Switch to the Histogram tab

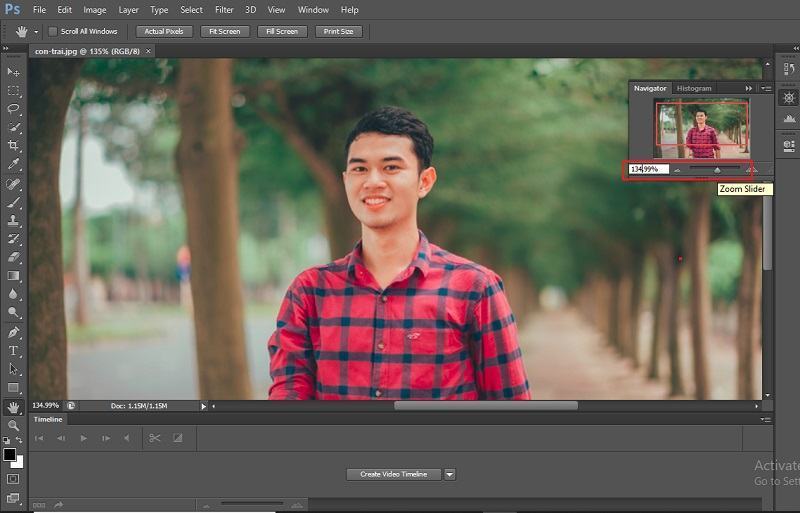coord(694,88)
